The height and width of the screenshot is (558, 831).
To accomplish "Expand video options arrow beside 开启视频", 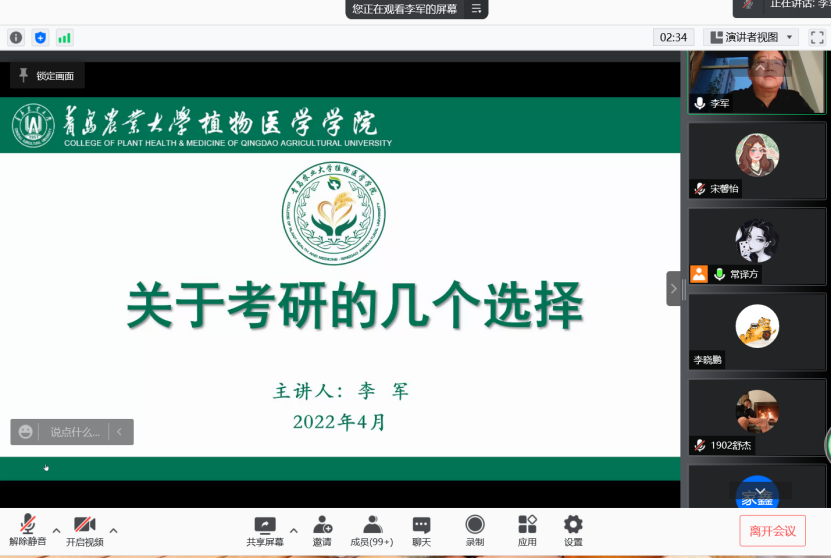I will pyautogui.click(x=113, y=530).
